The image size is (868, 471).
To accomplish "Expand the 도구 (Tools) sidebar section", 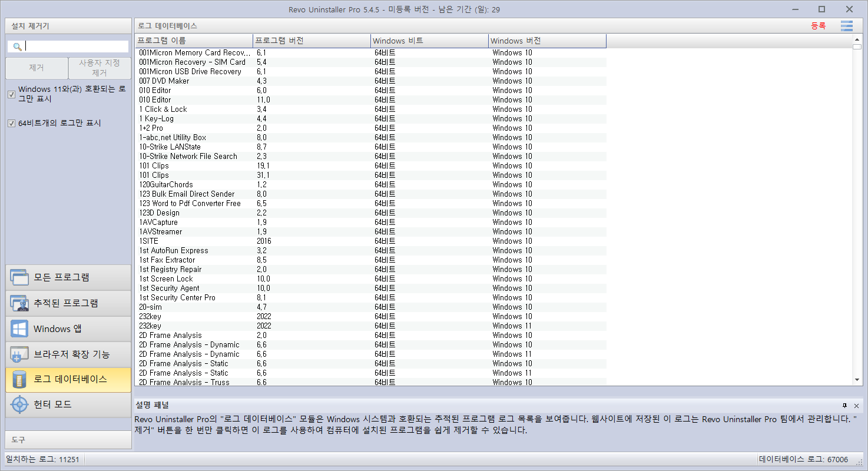I will [x=68, y=440].
